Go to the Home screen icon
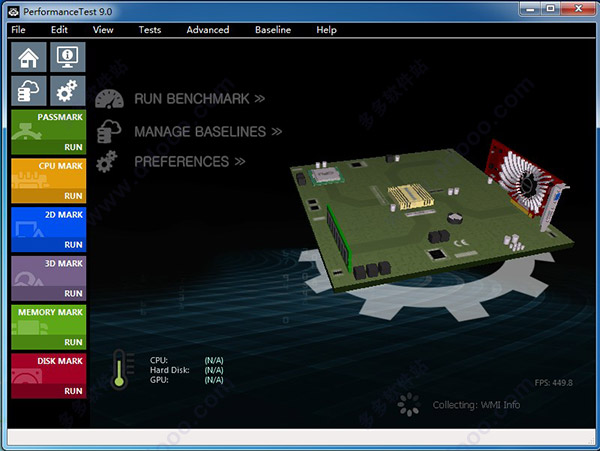Screen dimensions: 600x451 coord(29,57)
